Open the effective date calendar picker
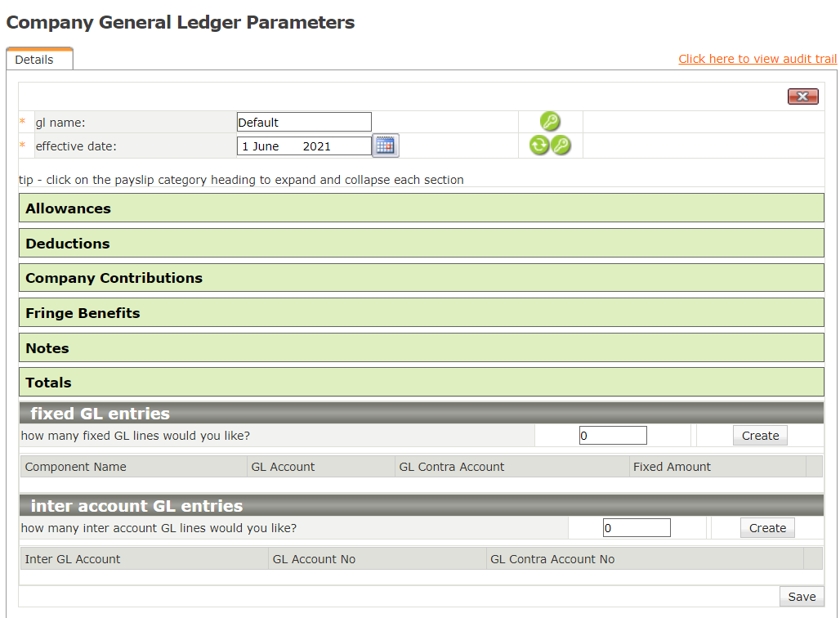The image size is (840, 618). 386,146
